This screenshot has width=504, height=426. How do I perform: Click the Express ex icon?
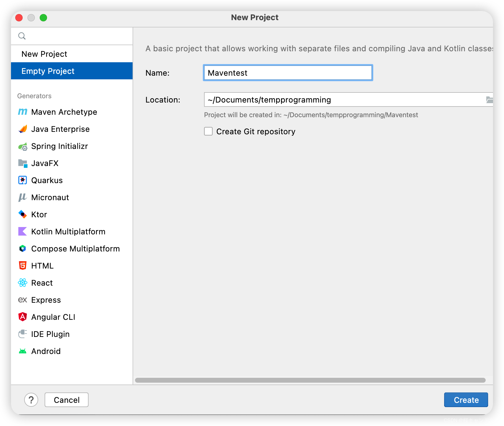(x=23, y=300)
